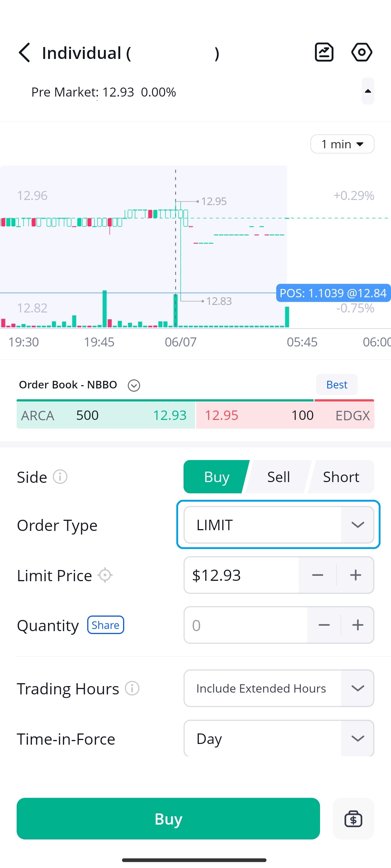This screenshot has height=868, width=391.
Task: Select the Sell side option
Action: (x=278, y=477)
